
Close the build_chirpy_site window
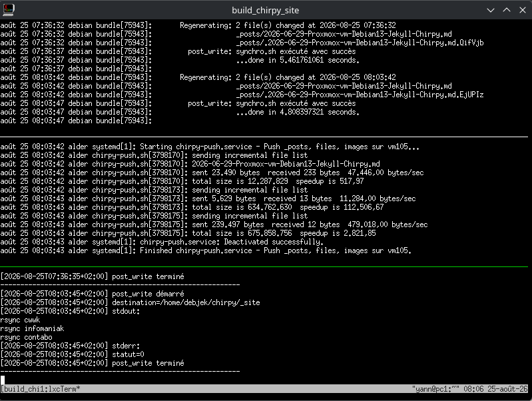[523, 10]
